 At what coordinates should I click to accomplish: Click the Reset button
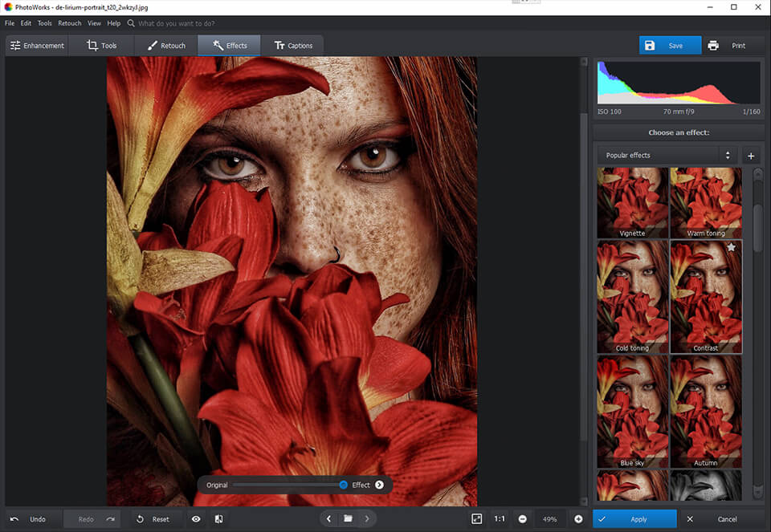153,519
